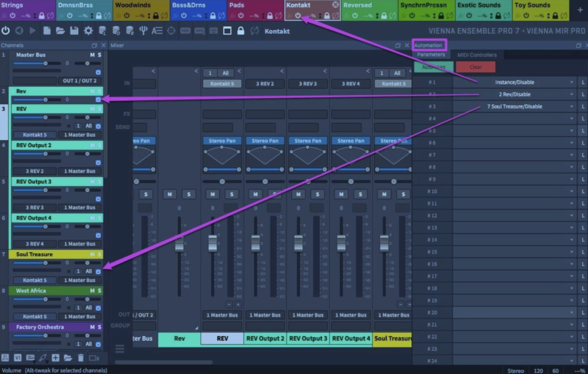Click the red Clear button
Screen dimensions: 588x374
(475, 67)
